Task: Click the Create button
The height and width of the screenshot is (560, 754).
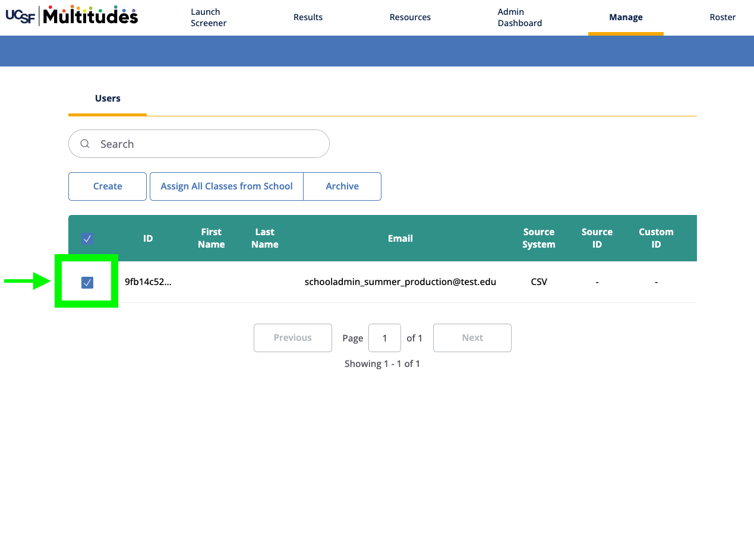Action: click(108, 186)
